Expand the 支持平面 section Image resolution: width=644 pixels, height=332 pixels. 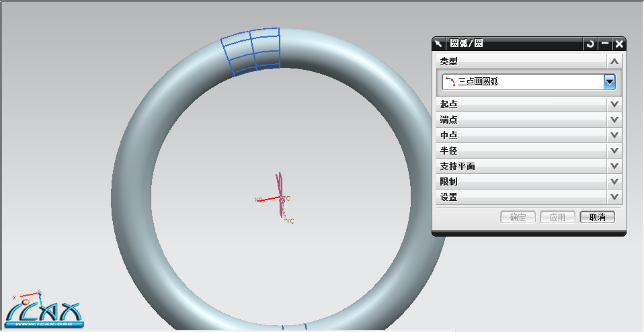coord(614,166)
